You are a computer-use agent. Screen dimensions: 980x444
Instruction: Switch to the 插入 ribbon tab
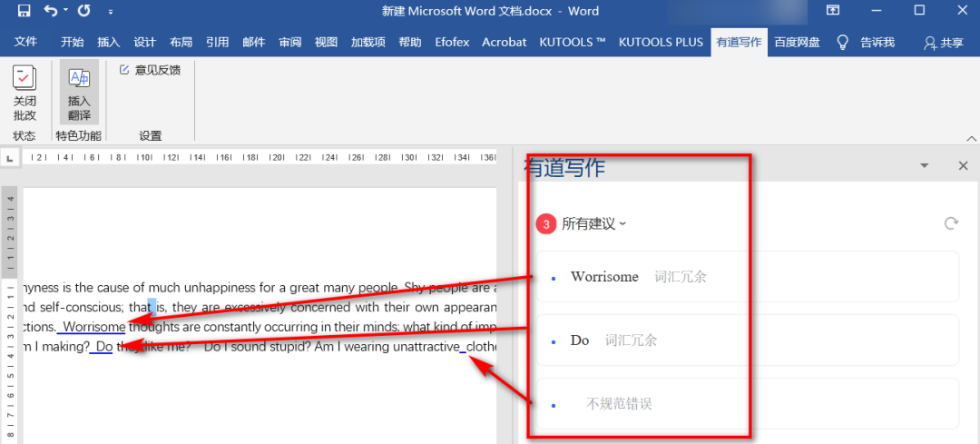click(109, 42)
